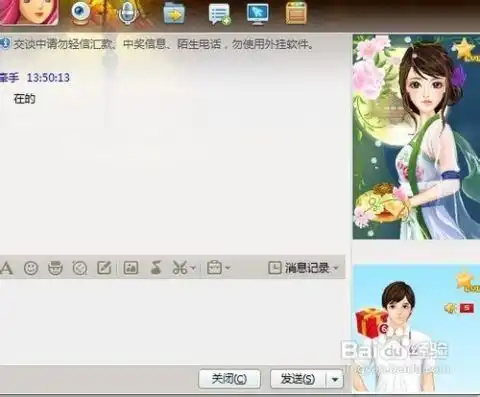Open red gift box on QQ show

372,323
